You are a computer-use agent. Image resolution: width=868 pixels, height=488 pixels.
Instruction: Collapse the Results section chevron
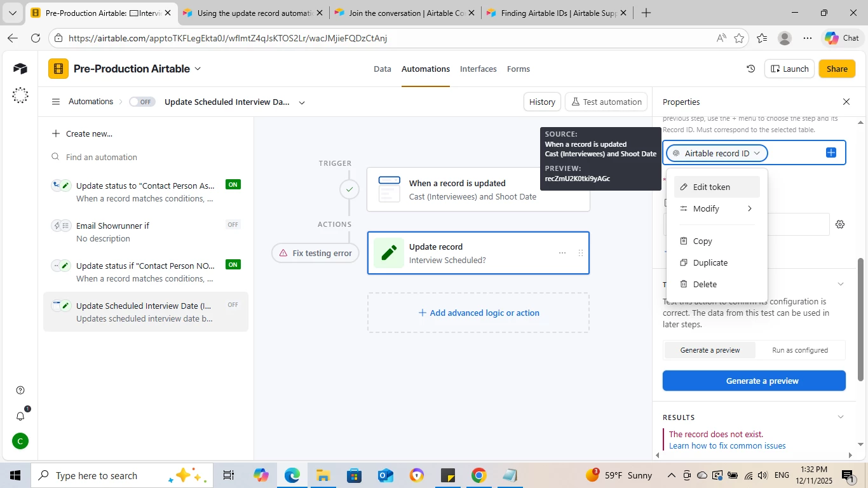[841, 417]
